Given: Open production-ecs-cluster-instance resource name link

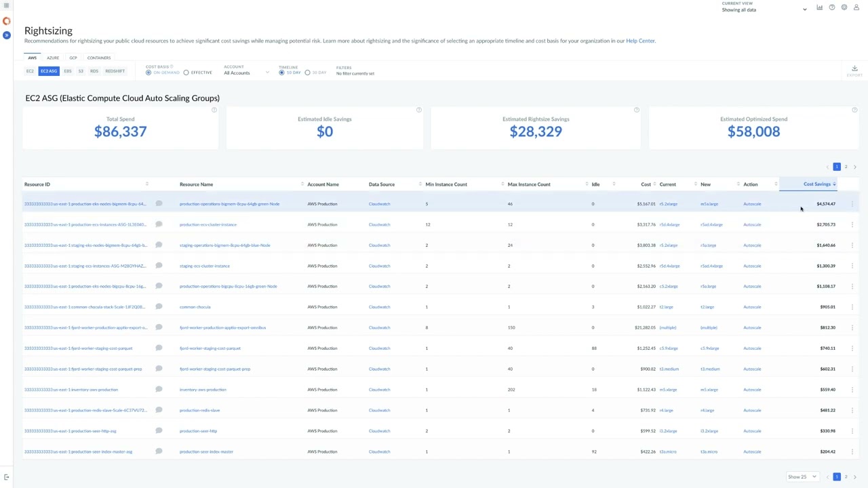Looking at the screenshot, I should (x=208, y=224).
